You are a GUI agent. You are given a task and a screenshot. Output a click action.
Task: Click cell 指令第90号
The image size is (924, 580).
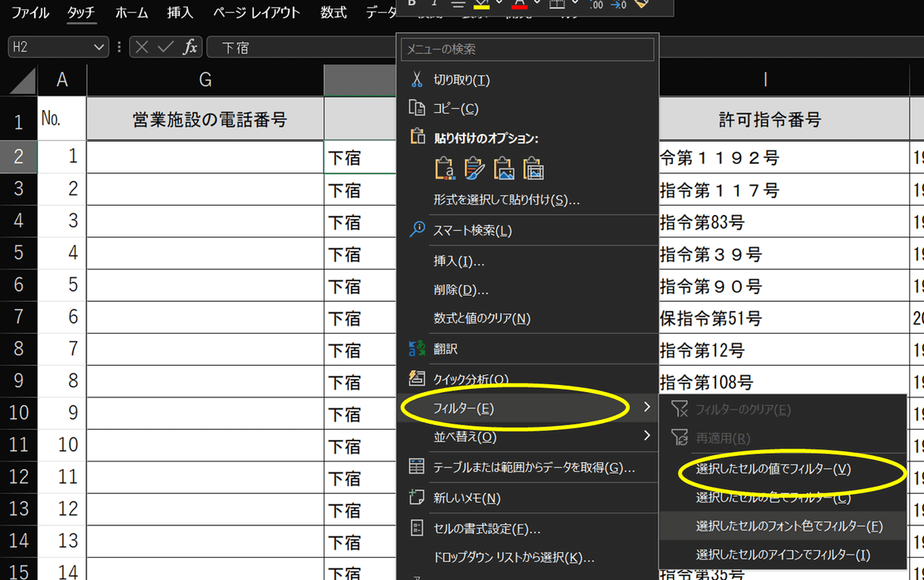(x=784, y=286)
